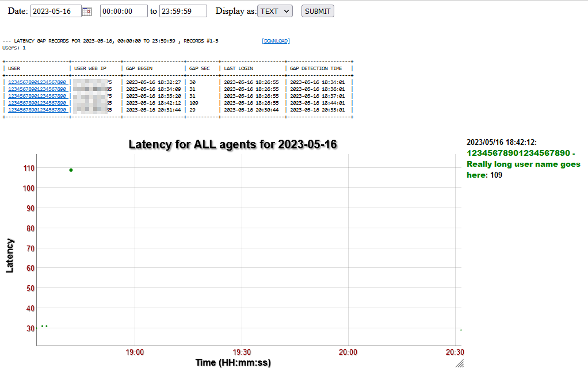Click tooltip timestamp 2023/05/16 18:42:12
Image resolution: width=588 pixels, height=372 pixels.
(501, 143)
